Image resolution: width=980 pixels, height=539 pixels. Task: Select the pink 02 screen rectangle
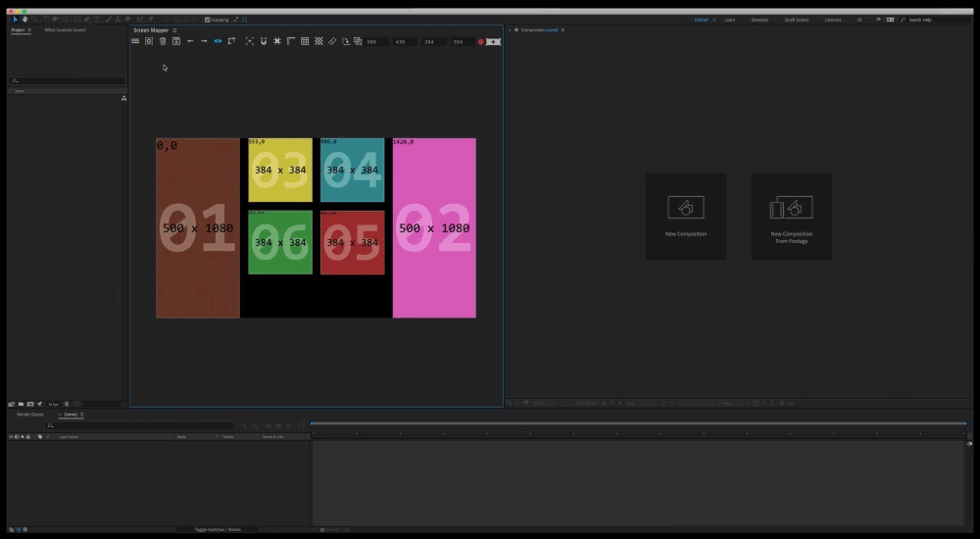point(434,228)
